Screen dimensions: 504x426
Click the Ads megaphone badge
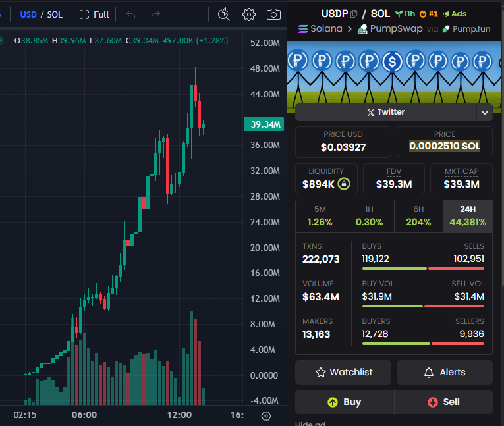click(x=455, y=14)
